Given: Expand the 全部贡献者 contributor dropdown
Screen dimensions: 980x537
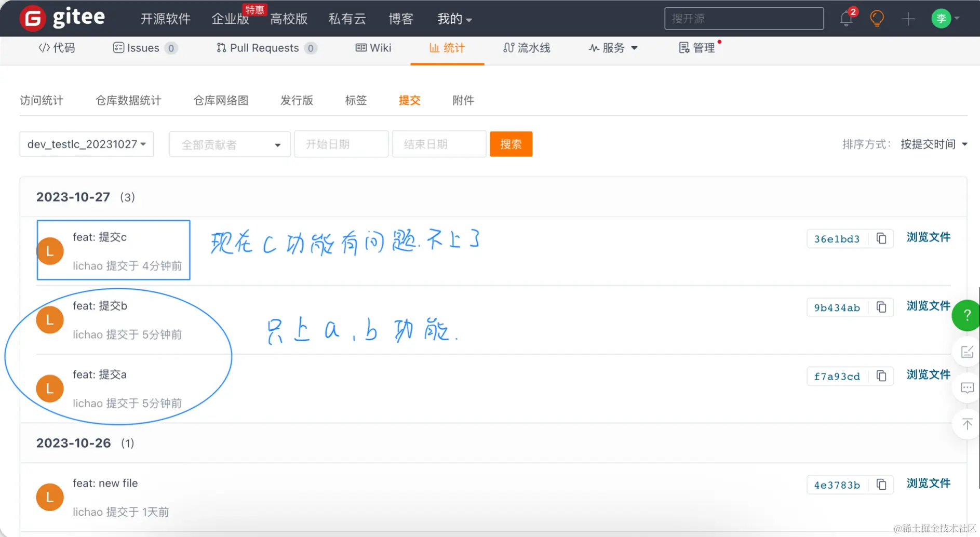Looking at the screenshot, I should pos(230,144).
